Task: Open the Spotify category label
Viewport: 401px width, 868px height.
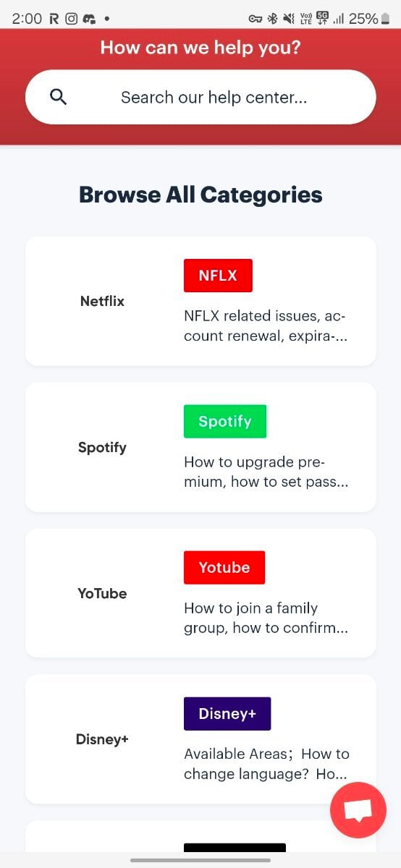Action: [102, 447]
